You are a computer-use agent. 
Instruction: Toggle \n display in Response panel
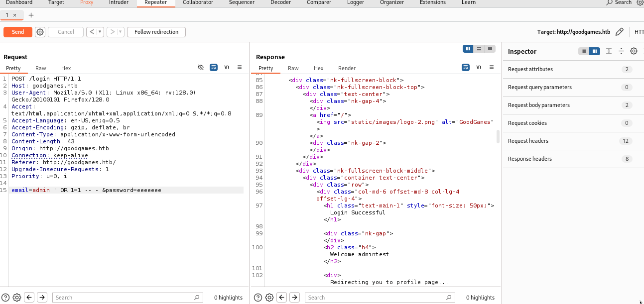pos(479,67)
